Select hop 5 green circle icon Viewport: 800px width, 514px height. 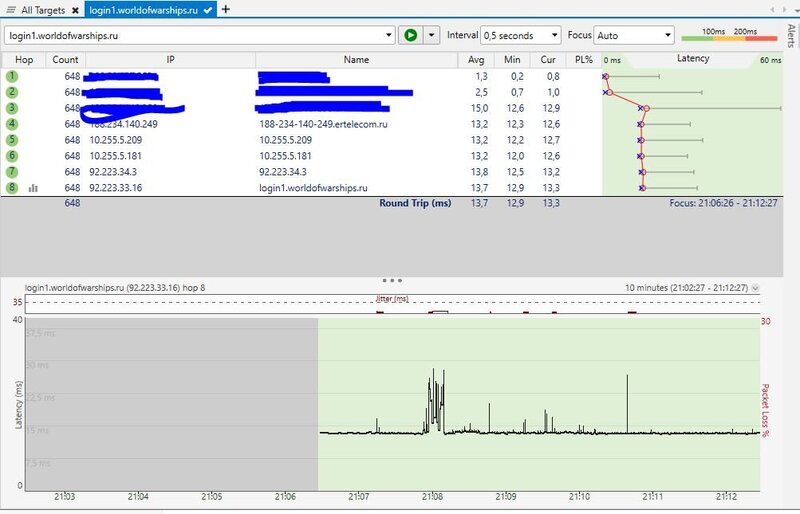point(12,140)
